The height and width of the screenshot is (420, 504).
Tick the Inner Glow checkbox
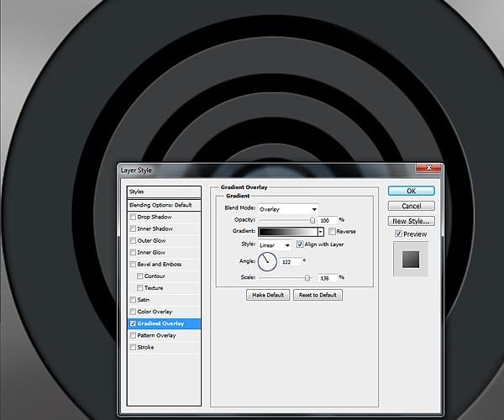click(133, 253)
